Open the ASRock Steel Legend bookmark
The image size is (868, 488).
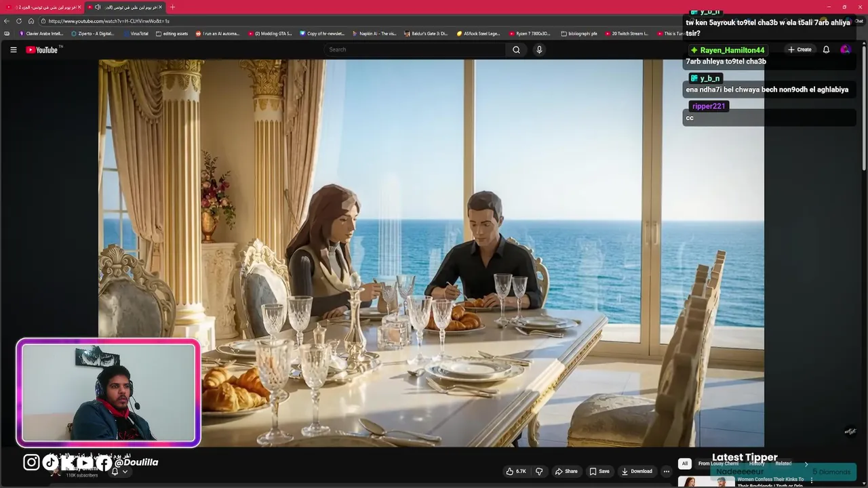point(479,33)
